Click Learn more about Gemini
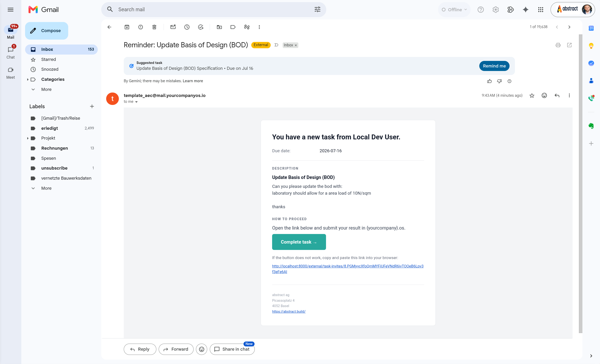Image resolution: width=600 pixels, height=364 pixels. (x=193, y=81)
